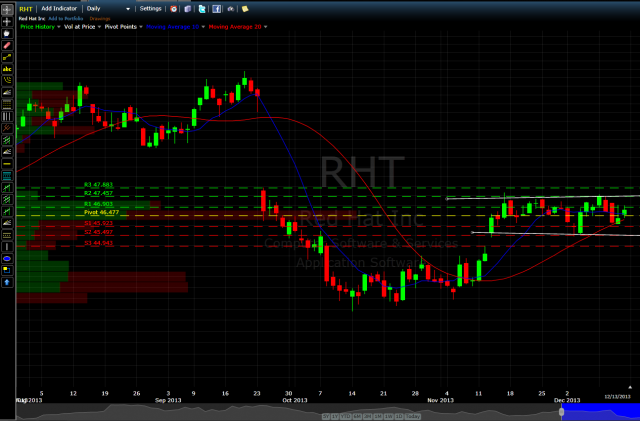The width and height of the screenshot is (640, 421).
Task: Open Moving Average 20 options arrow
Action: [x=265, y=27]
